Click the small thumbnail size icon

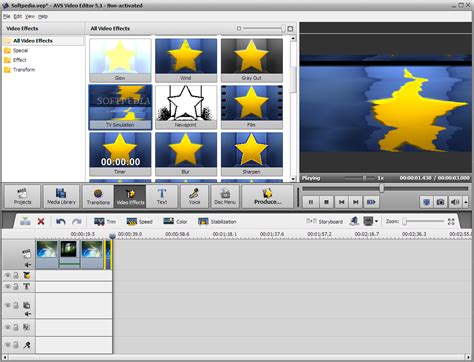click(239, 29)
